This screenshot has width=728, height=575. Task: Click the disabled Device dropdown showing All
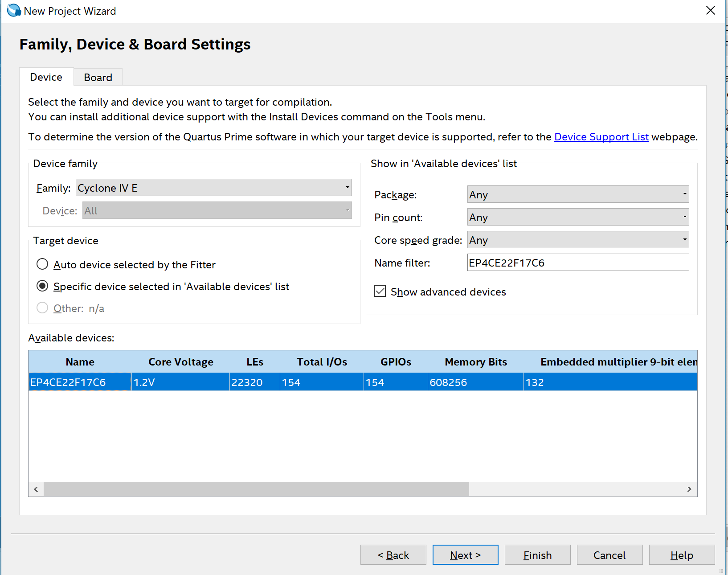(x=217, y=210)
